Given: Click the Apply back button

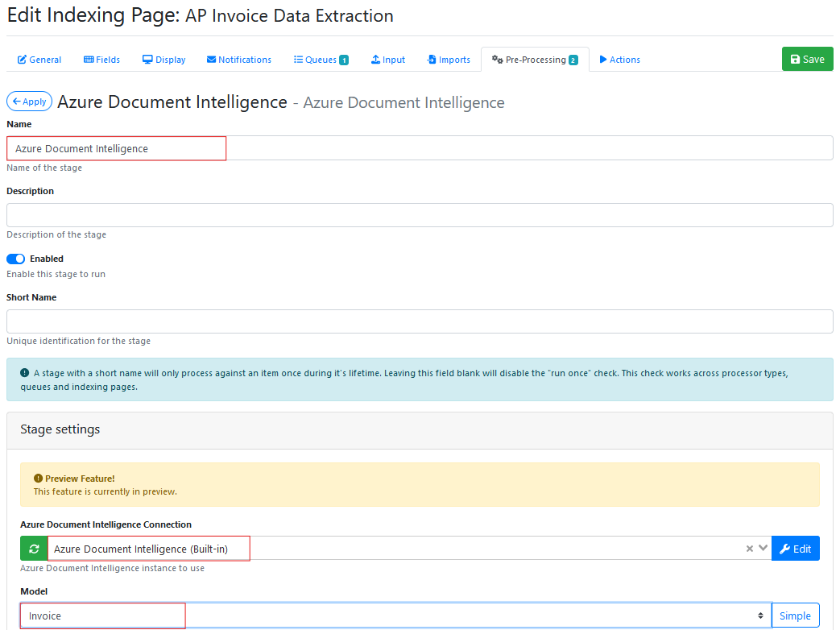Looking at the screenshot, I should coord(30,102).
